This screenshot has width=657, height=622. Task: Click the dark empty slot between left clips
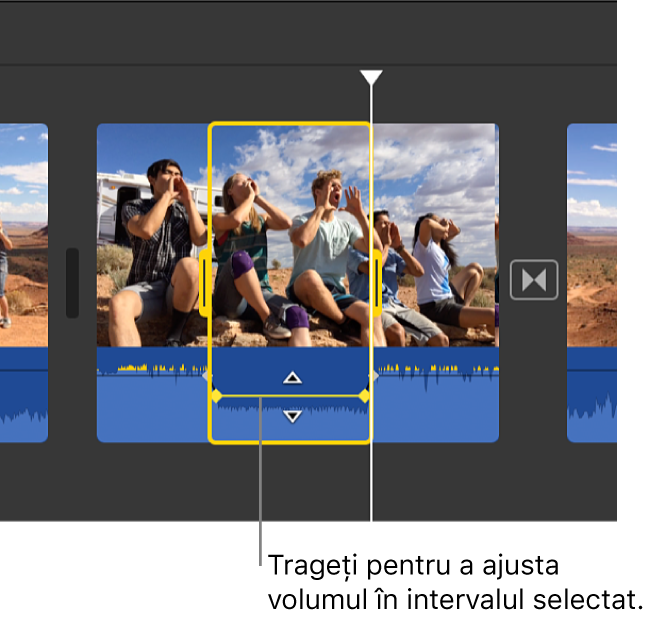[x=72, y=283]
